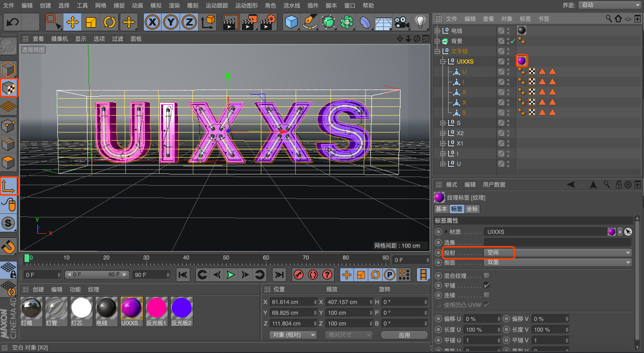Click the Light object icon
The height and width of the screenshot is (353, 644).
[x=420, y=22]
